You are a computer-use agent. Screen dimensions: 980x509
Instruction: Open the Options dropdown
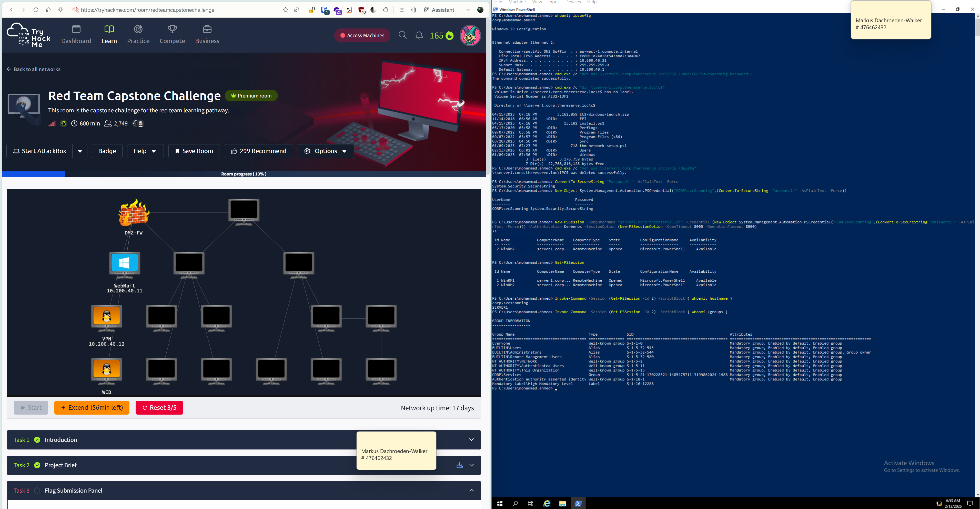[x=326, y=151]
